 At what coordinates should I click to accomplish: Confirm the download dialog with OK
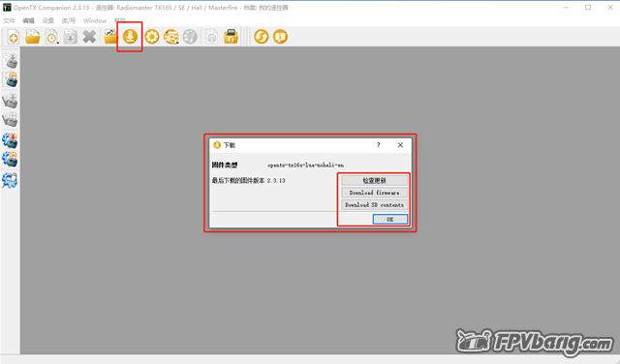[x=389, y=220]
